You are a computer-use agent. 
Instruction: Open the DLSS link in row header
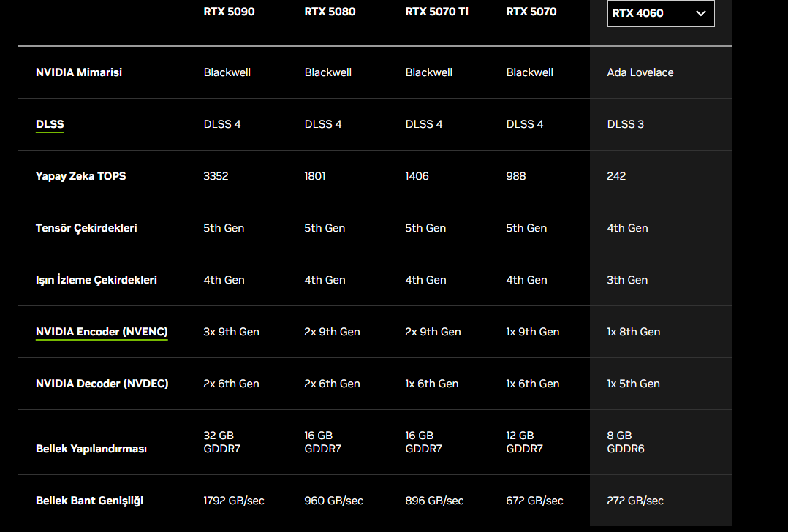(50, 124)
